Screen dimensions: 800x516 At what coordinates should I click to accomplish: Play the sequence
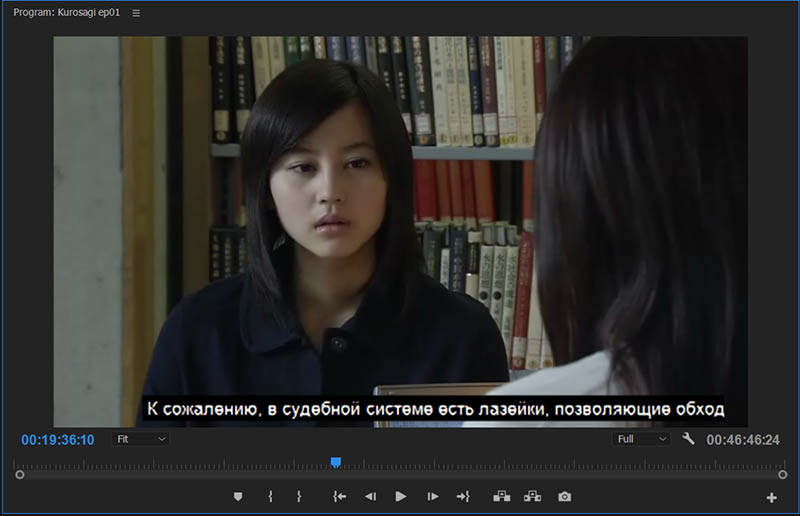(401, 497)
